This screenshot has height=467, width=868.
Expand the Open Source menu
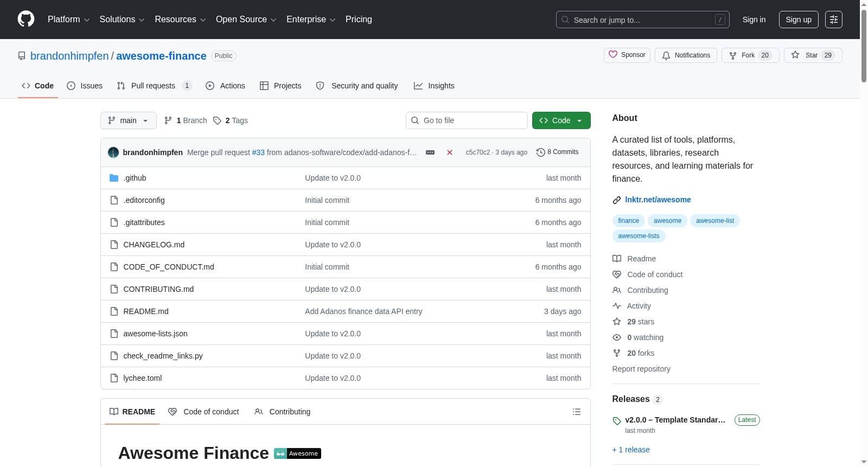pyautogui.click(x=246, y=20)
